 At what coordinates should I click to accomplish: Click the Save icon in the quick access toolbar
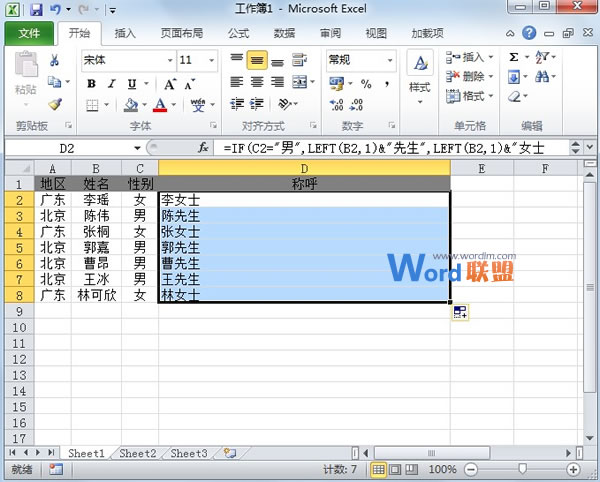coord(36,9)
